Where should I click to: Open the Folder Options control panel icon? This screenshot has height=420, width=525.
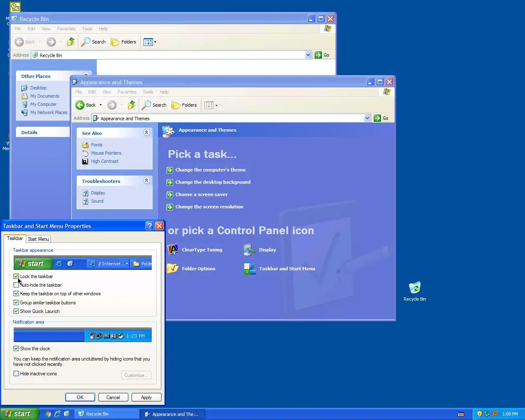(192, 269)
